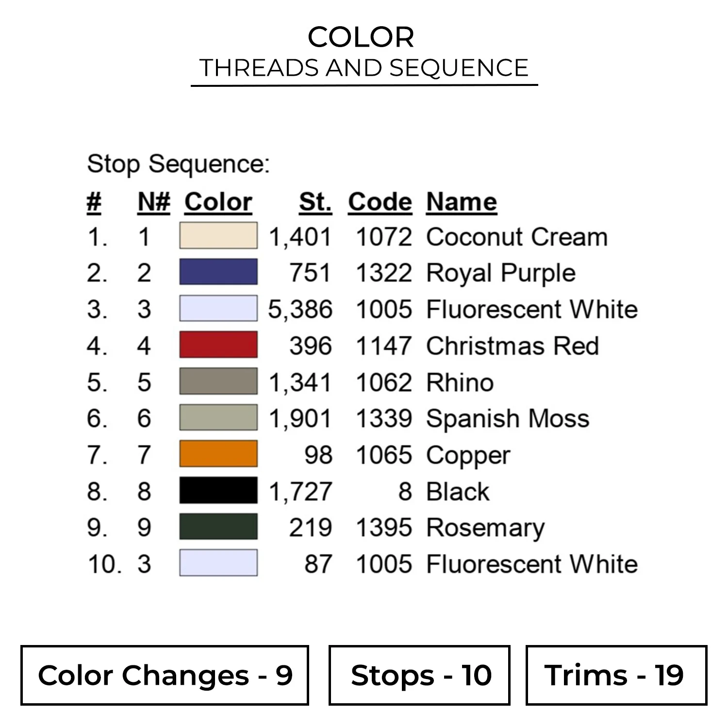Click the St. column header
Screen dimensions: 728x728
pos(315,202)
